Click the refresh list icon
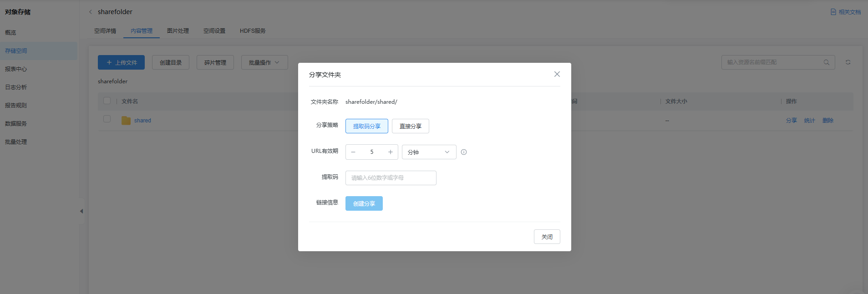The image size is (868, 294). [x=848, y=62]
